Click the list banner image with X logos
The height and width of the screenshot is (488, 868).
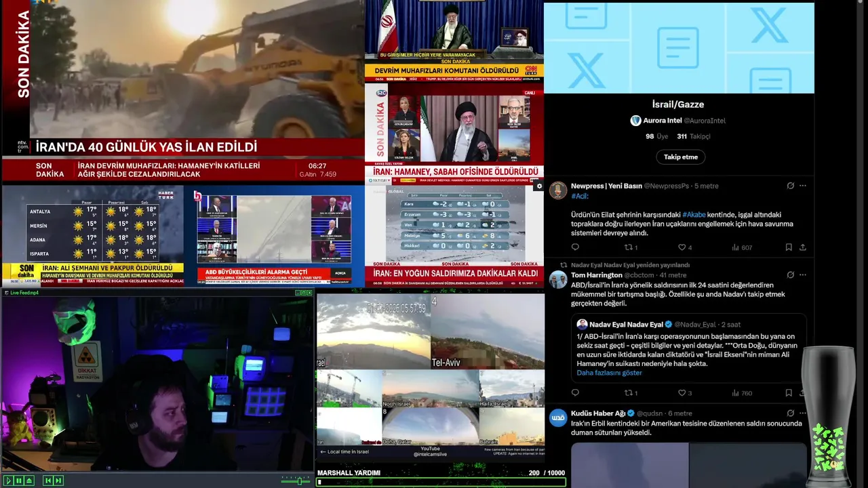[679, 47]
